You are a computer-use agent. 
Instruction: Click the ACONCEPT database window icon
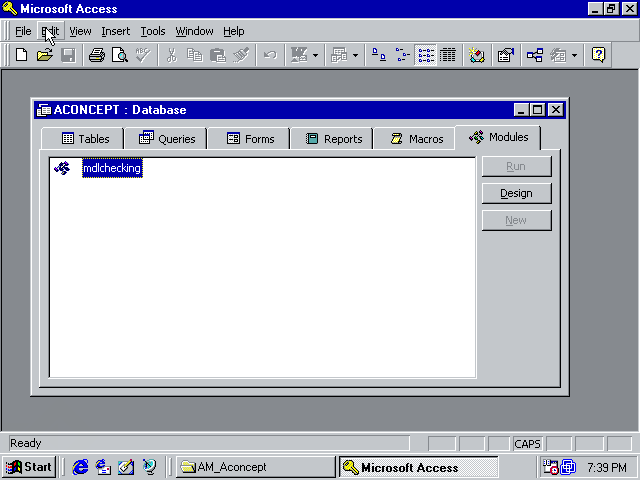click(x=44, y=110)
